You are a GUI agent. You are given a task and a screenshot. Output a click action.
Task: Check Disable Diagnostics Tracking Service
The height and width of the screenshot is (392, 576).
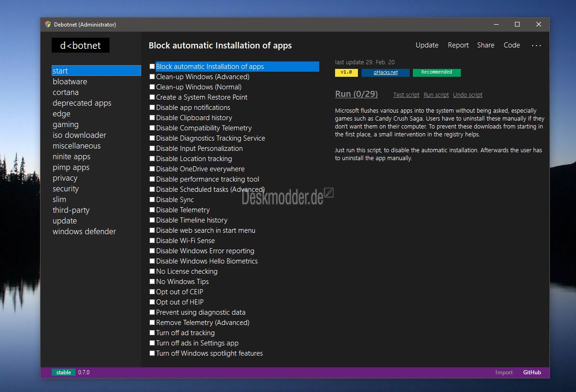pyautogui.click(x=152, y=138)
